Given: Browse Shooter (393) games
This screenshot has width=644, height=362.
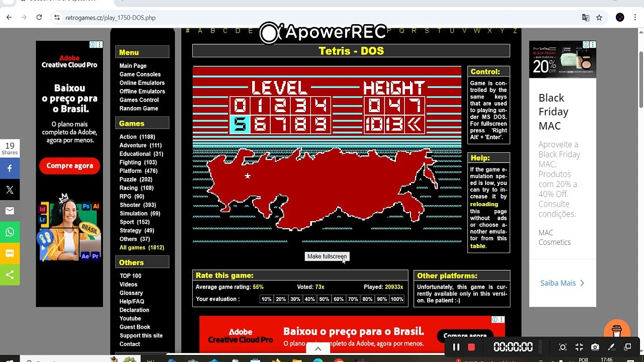Looking at the screenshot, I should point(138,205).
